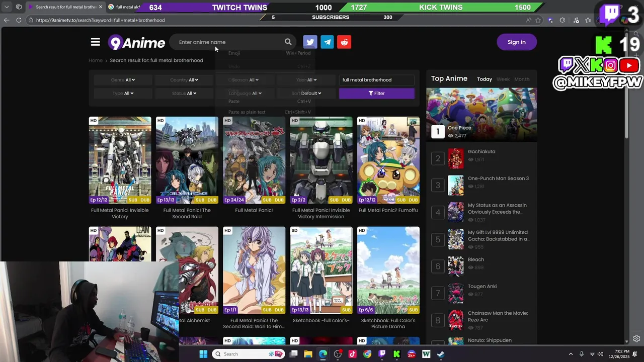
Task: Open Full Metal Panic? Fumoffu title link
Action: point(388,210)
